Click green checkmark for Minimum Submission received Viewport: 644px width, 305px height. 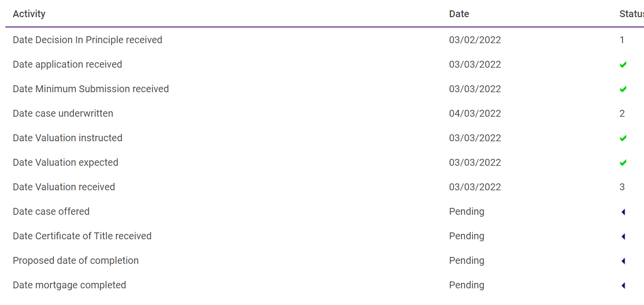click(623, 89)
